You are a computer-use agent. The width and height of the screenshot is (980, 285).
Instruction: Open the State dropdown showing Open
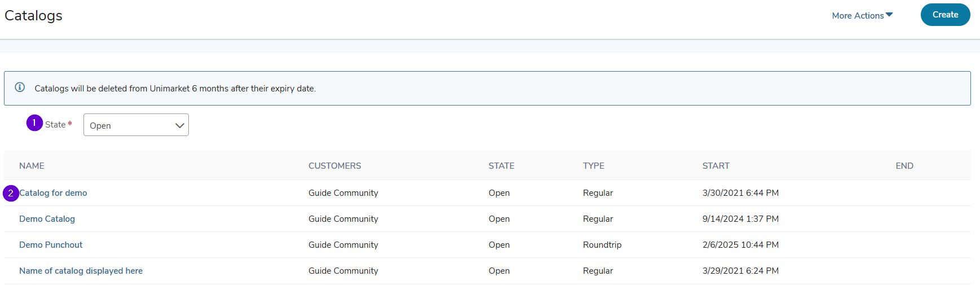tap(136, 125)
